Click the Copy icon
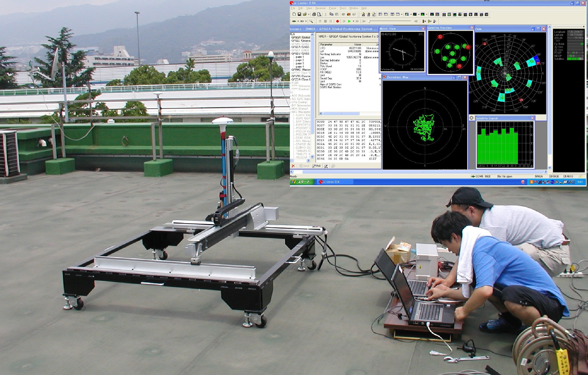Image resolution: width=588 pixels, height=375 pixels. pos(332,14)
